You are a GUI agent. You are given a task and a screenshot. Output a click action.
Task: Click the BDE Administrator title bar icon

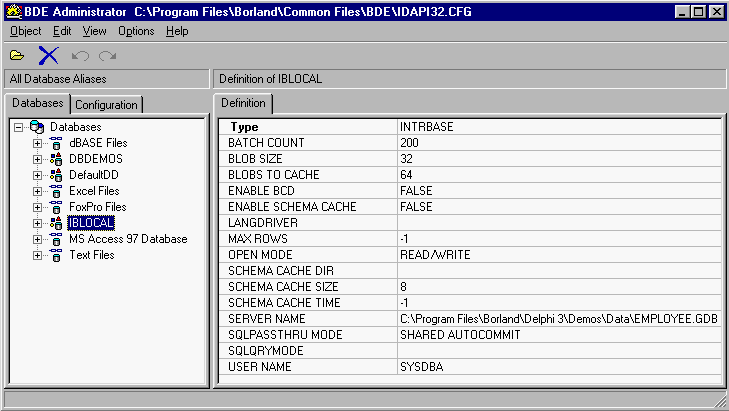tap(14, 11)
